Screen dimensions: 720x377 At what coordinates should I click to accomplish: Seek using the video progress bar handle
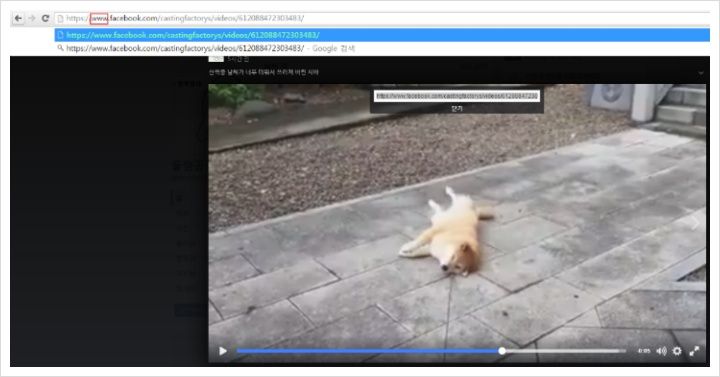[502, 351]
